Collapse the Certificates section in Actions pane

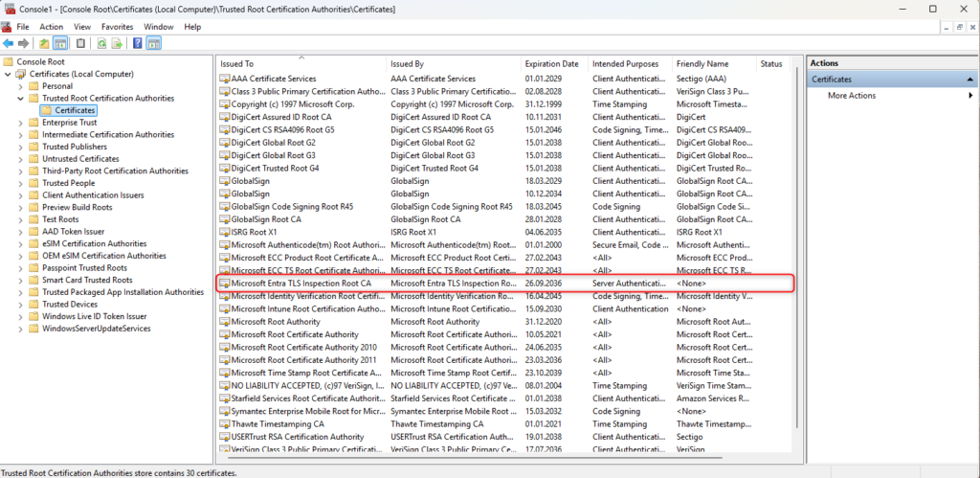click(969, 80)
